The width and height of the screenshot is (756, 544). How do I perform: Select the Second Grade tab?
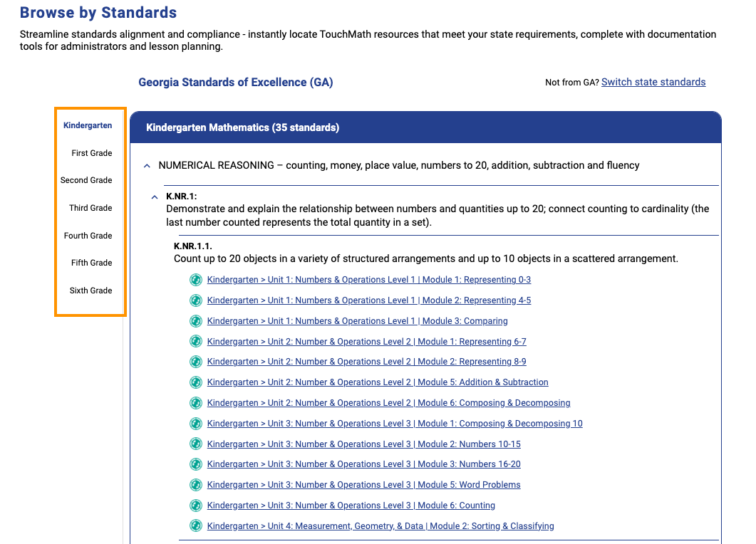pyautogui.click(x=86, y=180)
